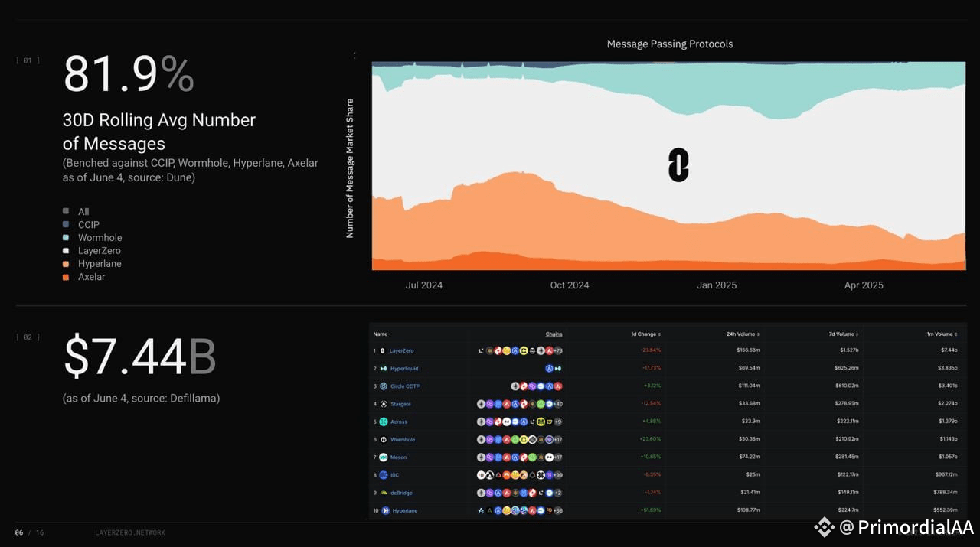Click the Wormhole legend color swatch
This screenshot has width=980, height=547.
coord(66,237)
